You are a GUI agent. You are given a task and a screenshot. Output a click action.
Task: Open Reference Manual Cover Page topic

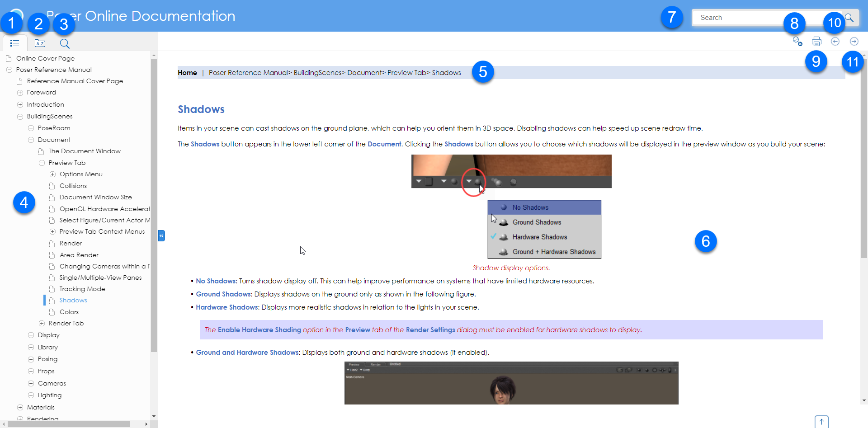75,81
